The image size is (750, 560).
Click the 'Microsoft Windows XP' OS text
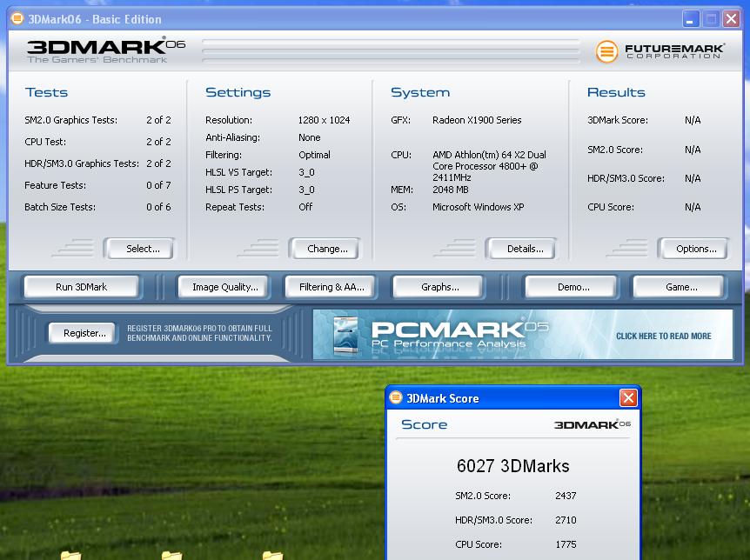click(x=479, y=207)
